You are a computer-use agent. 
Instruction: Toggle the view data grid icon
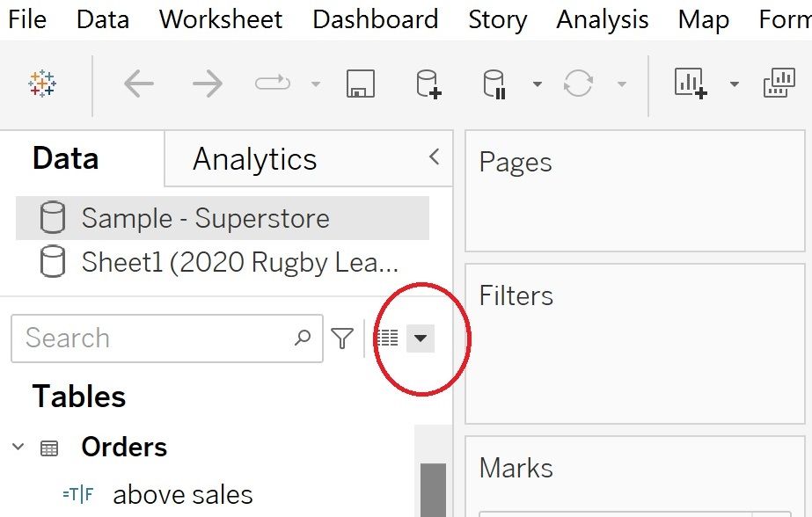tap(387, 338)
